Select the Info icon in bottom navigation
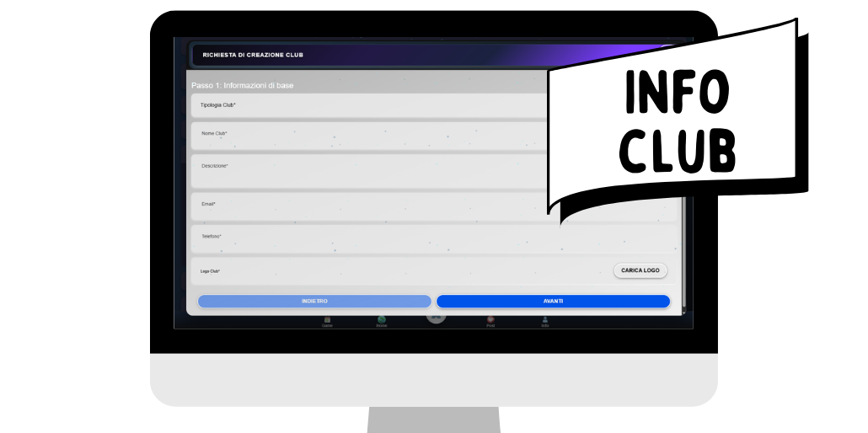868x433 pixels. pos(544,321)
